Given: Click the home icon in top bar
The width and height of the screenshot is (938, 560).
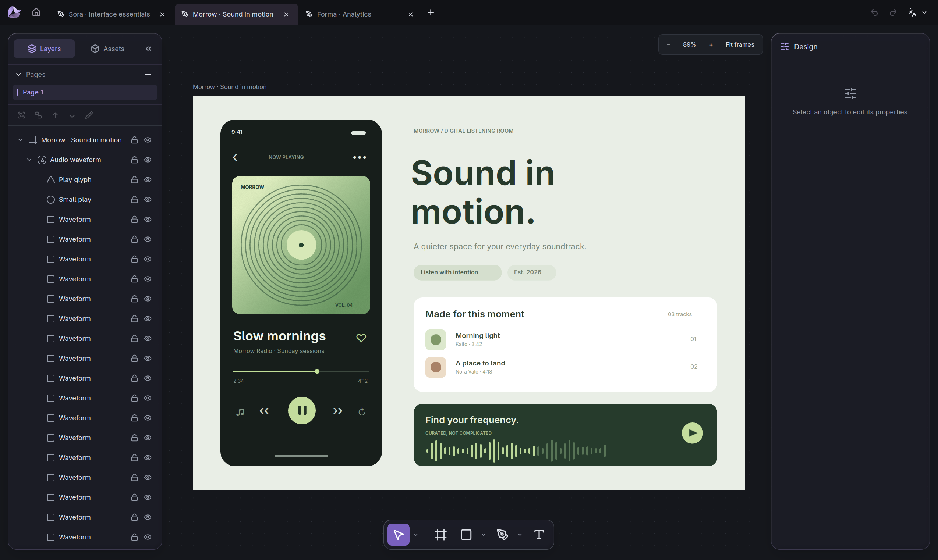Looking at the screenshot, I should 36,13.
